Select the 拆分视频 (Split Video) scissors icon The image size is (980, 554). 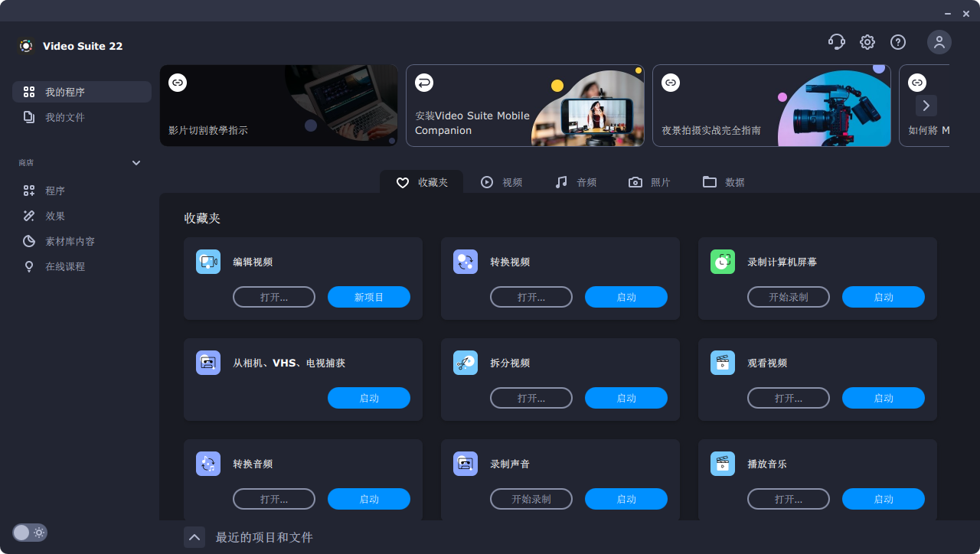click(465, 363)
